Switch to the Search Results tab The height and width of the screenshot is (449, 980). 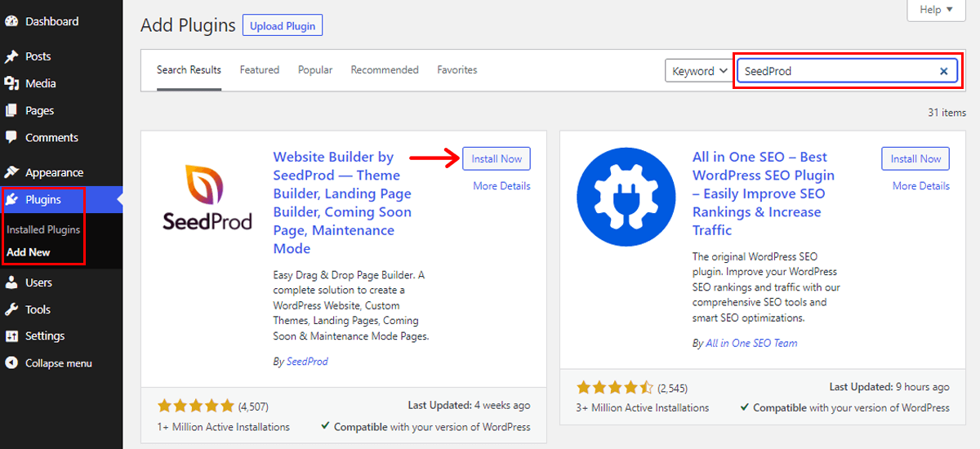tap(189, 70)
